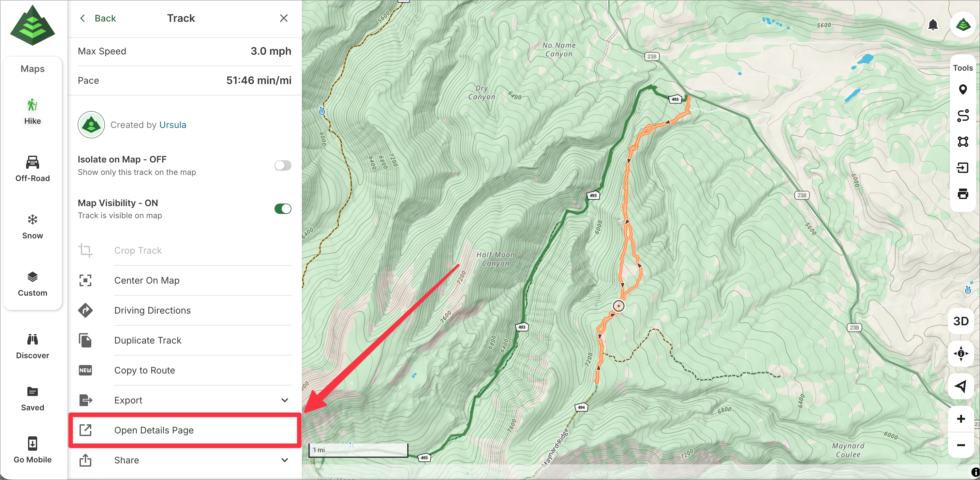Expand the Share options chevron

[285, 460]
